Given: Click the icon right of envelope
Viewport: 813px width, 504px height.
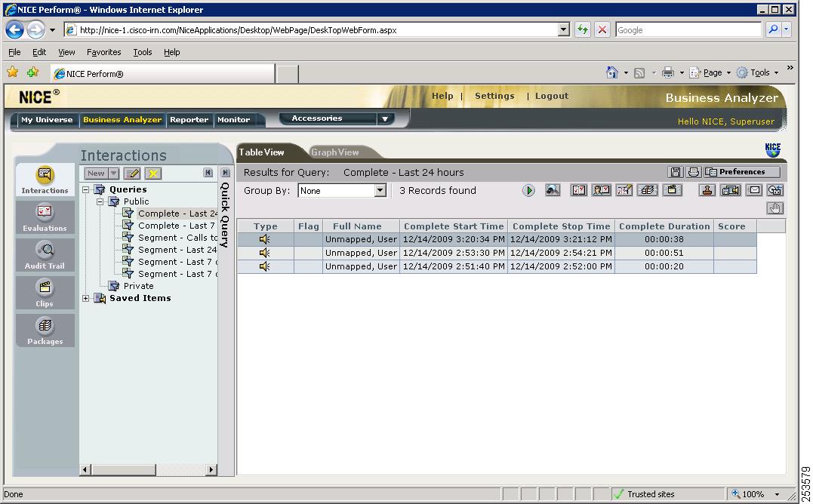Looking at the screenshot, I should [775, 190].
